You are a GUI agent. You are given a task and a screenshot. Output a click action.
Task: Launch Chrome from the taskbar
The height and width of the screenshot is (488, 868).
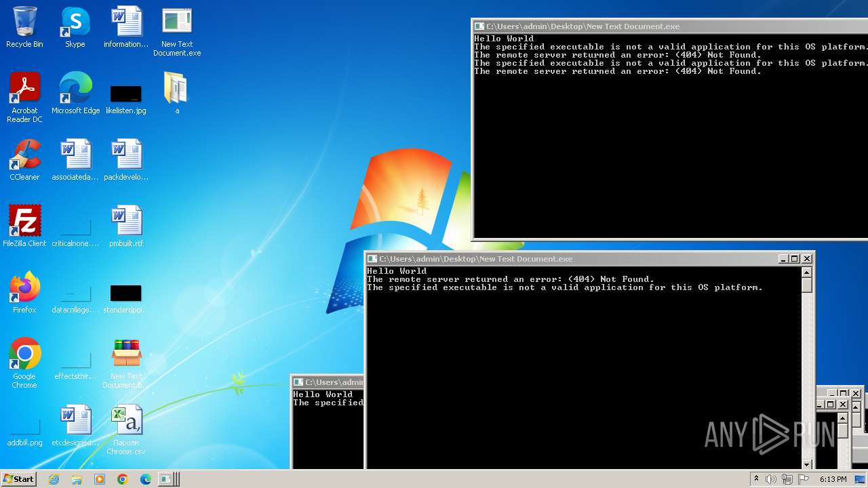pos(123,479)
